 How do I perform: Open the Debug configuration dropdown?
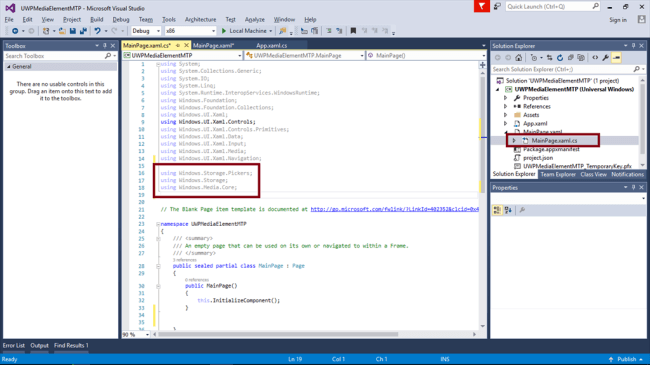(158, 31)
